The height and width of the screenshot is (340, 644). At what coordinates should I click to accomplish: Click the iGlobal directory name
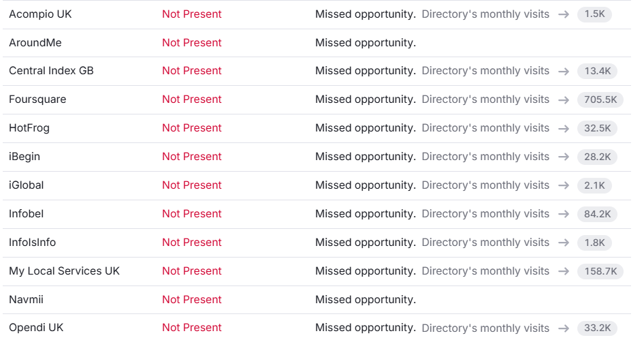27,185
